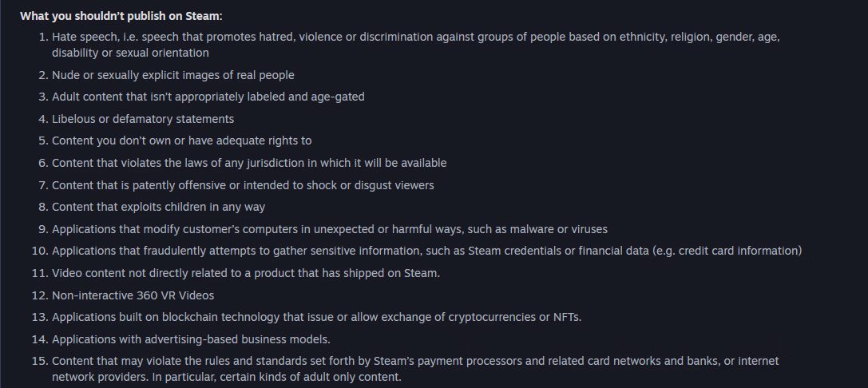Viewport: 868px width, 388px height.
Task: Select the blockchain technology applications rule
Action: tap(316, 317)
